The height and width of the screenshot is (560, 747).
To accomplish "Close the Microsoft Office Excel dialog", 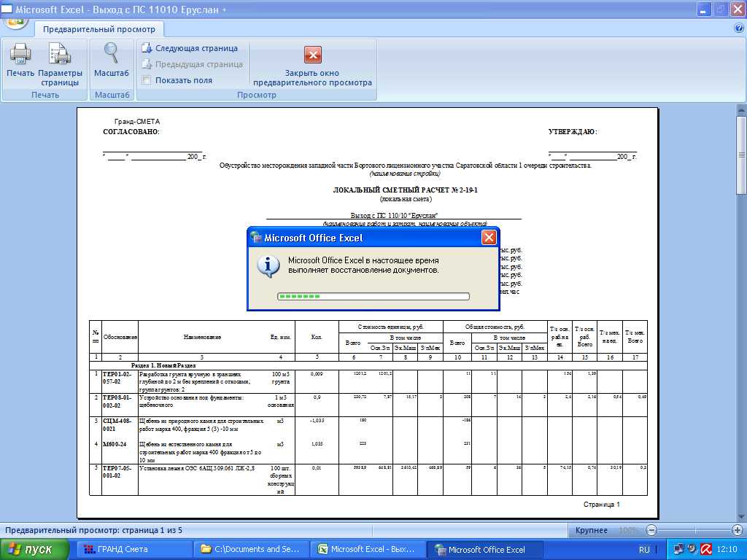I will [489, 238].
